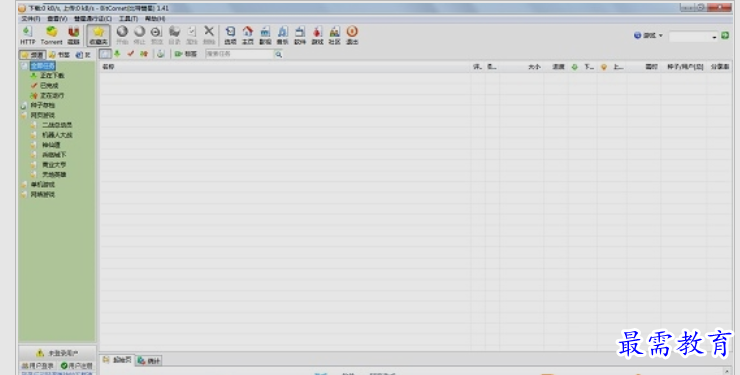Image resolution: width=740 pixels, height=375 pixels.
Task: Click the Start (开始) task toolbar icon
Action: coord(122,35)
